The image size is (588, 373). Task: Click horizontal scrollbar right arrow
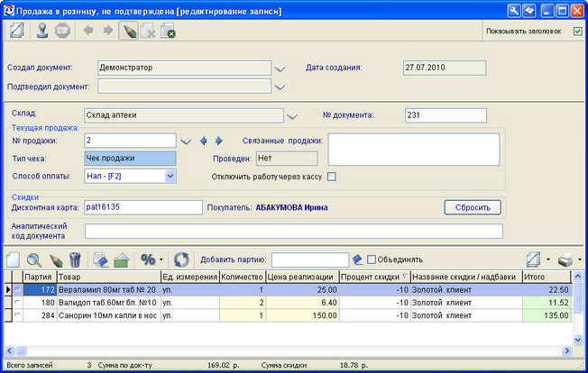[x=566, y=350]
